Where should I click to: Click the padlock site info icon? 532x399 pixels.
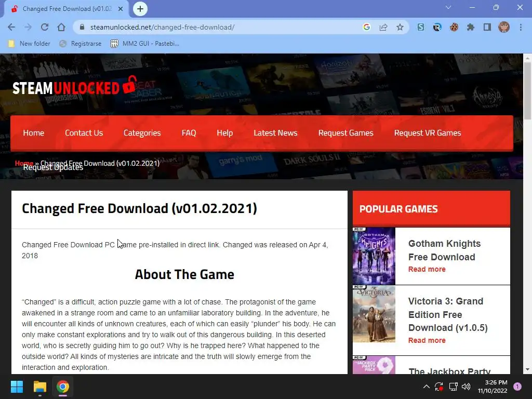click(x=82, y=27)
